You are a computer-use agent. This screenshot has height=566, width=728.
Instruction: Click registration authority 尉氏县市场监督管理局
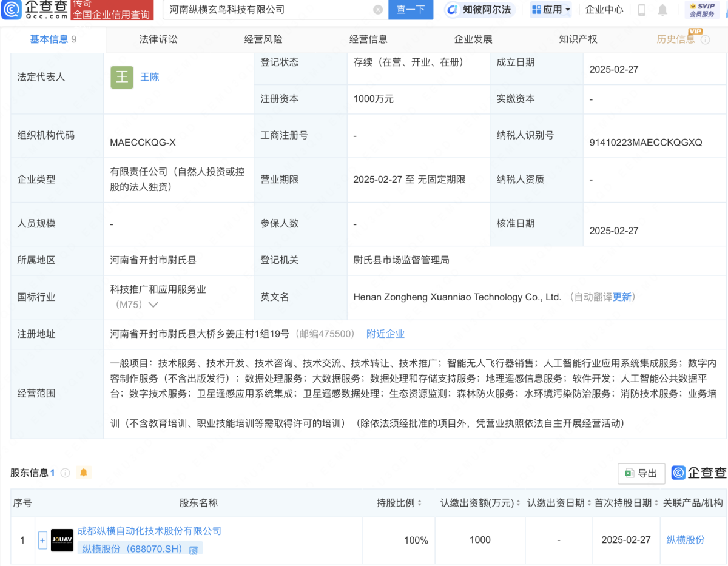[402, 260]
